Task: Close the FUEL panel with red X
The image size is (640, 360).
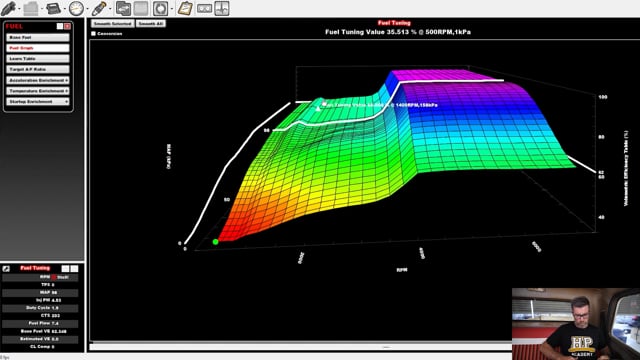Action: click(67, 26)
